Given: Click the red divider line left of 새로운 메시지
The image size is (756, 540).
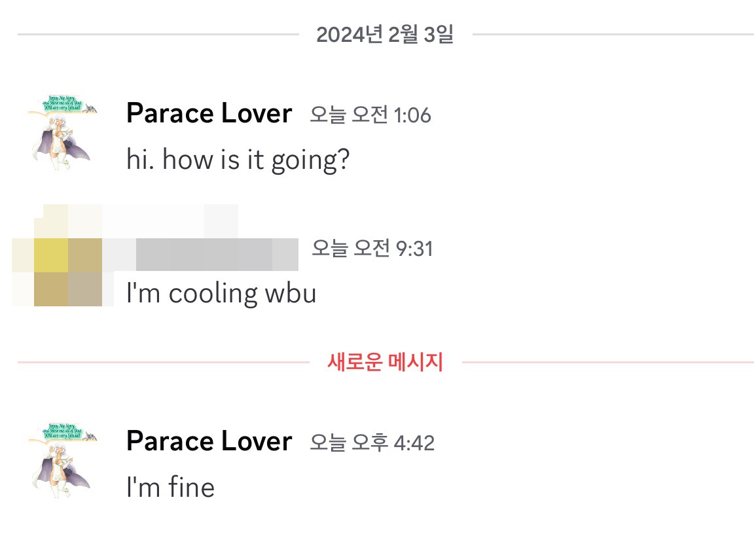Looking at the screenshot, I should [164, 361].
